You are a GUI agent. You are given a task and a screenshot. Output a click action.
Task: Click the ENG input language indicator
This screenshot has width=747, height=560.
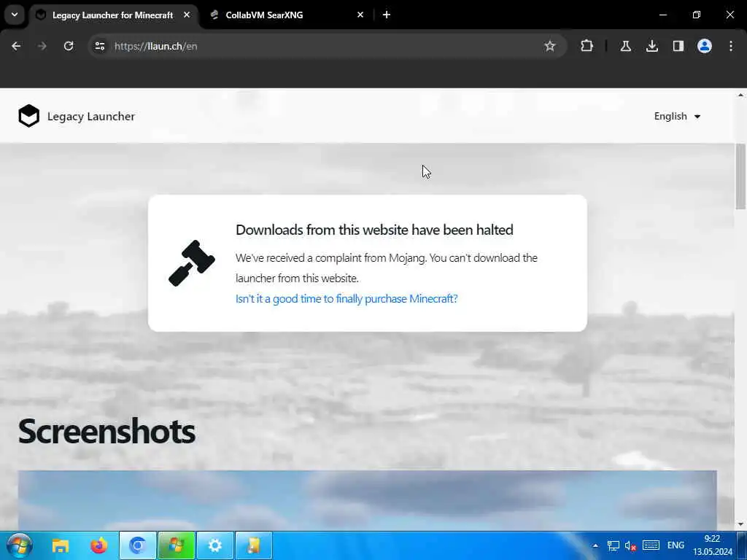click(676, 545)
